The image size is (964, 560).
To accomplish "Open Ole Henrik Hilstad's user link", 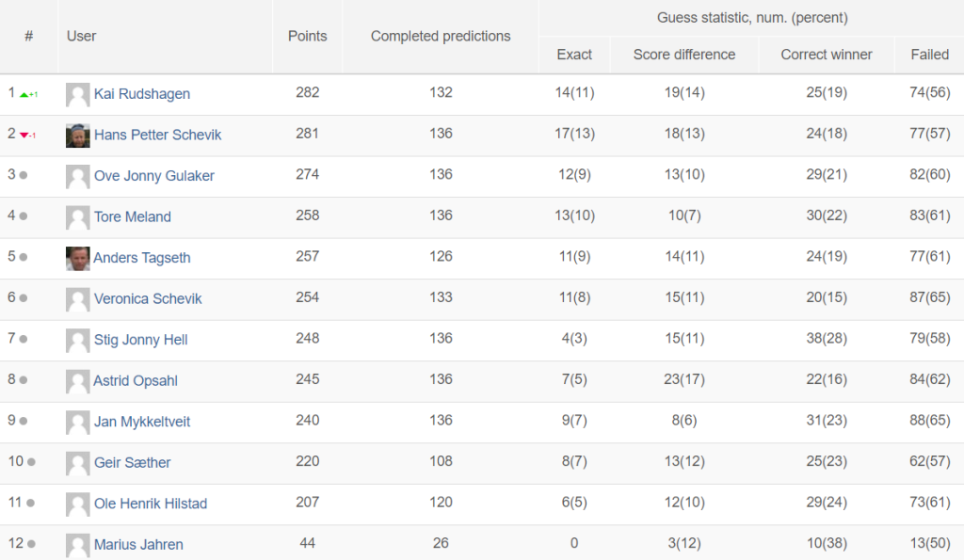I will coord(151,504).
